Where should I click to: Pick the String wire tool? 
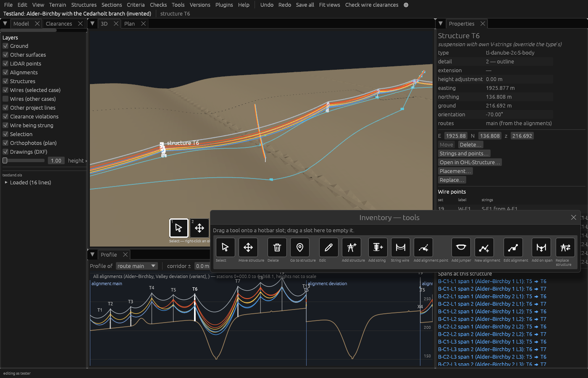(x=401, y=247)
